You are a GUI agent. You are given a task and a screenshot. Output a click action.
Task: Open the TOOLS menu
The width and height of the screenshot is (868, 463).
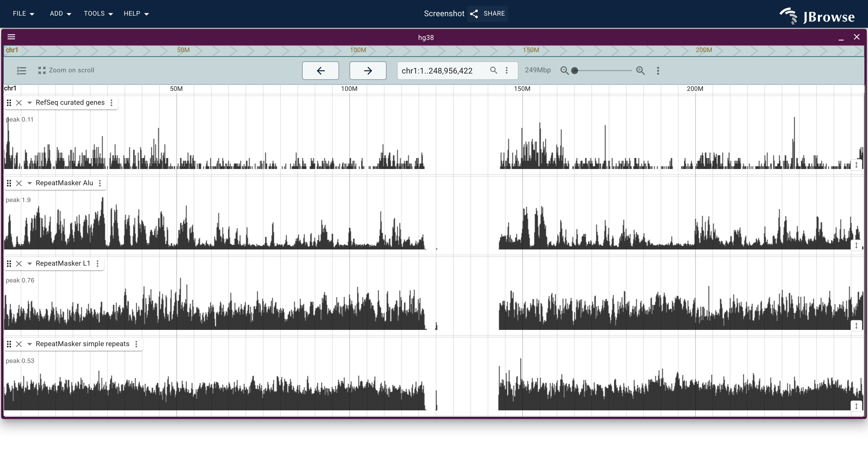tap(98, 14)
